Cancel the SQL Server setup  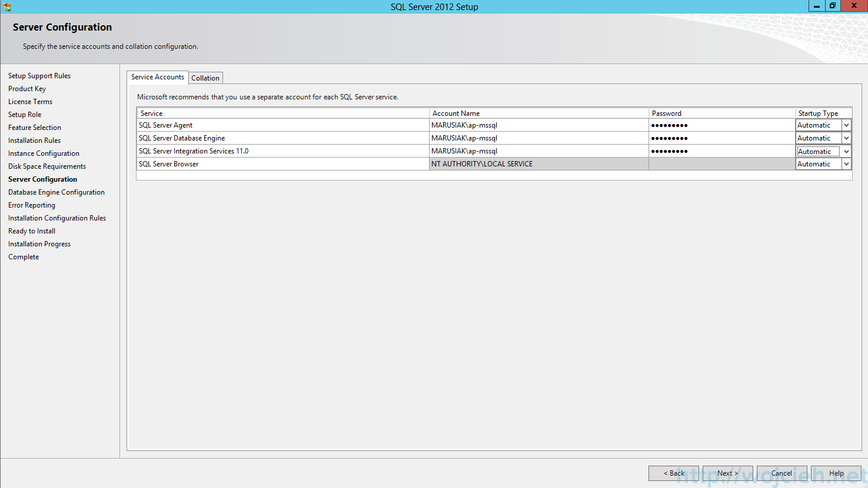click(x=781, y=473)
